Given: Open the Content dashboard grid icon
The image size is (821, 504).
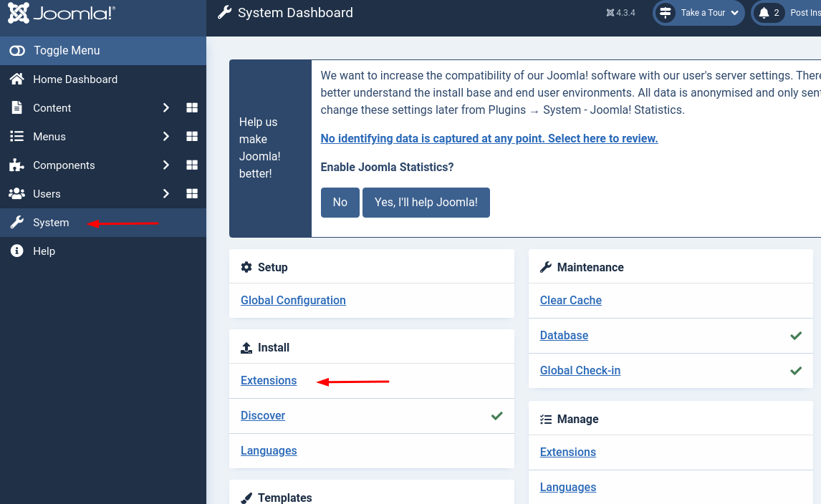Looking at the screenshot, I should pos(192,108).
